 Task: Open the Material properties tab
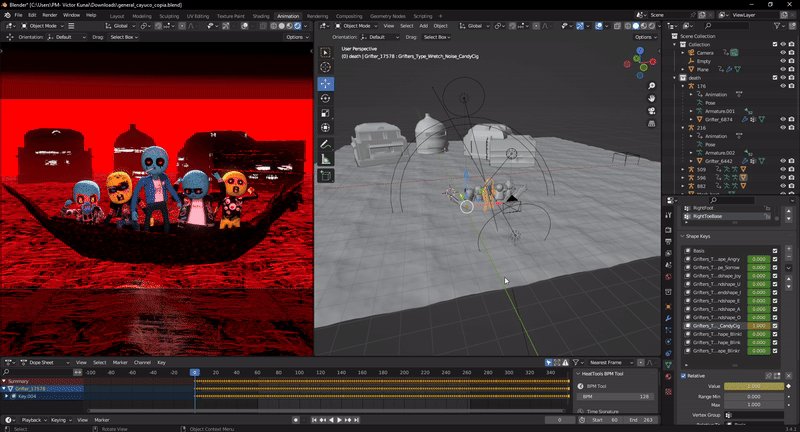coord(668,376)
